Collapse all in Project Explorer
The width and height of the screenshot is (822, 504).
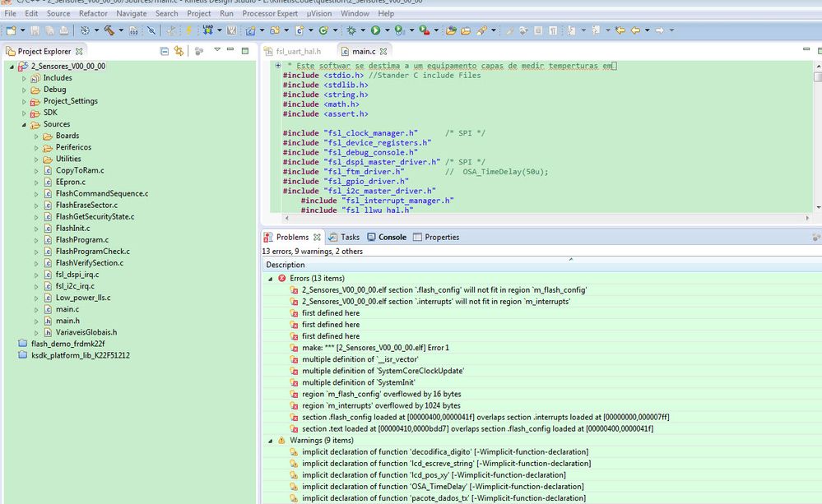(x=164, y=51)
